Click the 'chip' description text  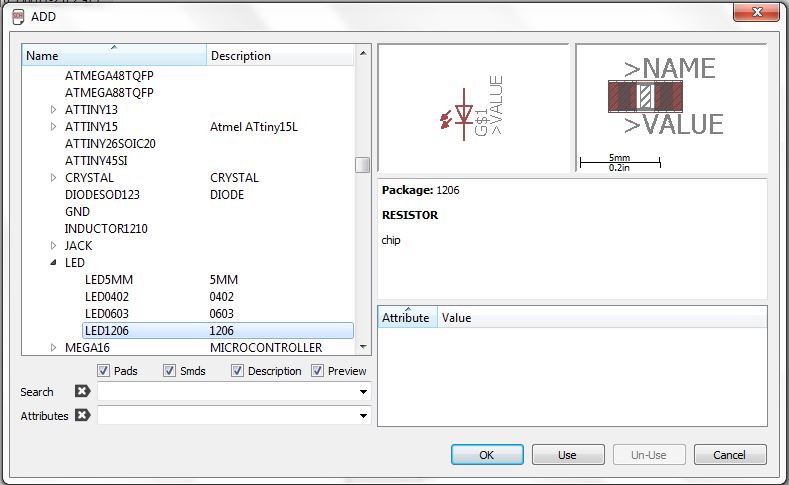[391, 240]
